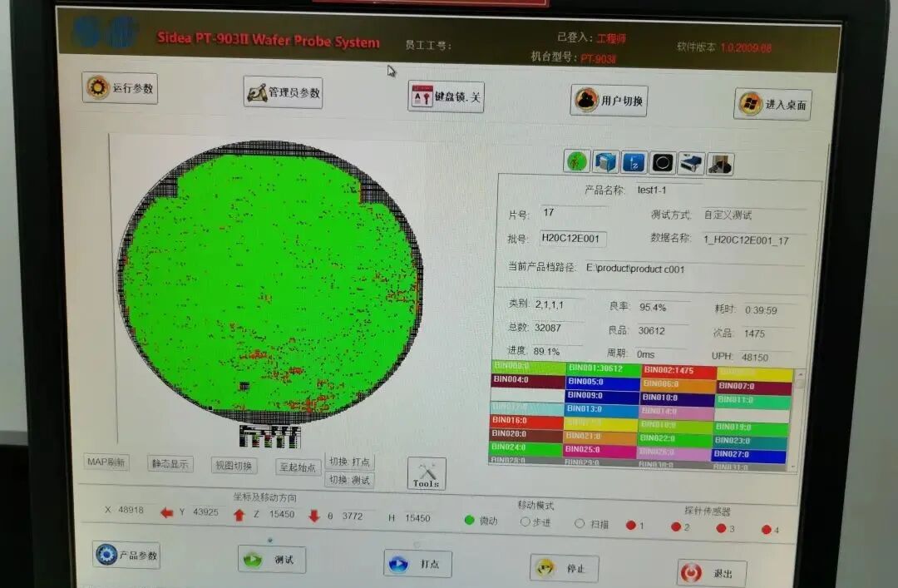Click the MAP刷新 refresh button
Screen dimensions: 898x588
point(106,462)
